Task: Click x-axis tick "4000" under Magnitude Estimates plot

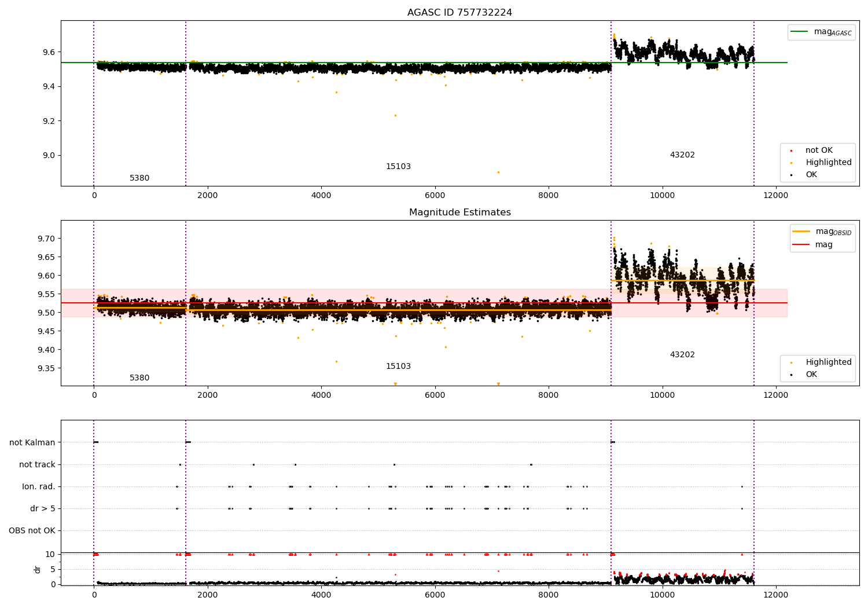Action: click(321, 395)
